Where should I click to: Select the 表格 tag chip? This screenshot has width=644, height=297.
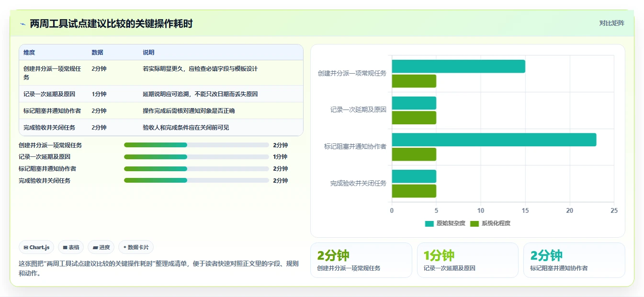click(x=71, y=247)
